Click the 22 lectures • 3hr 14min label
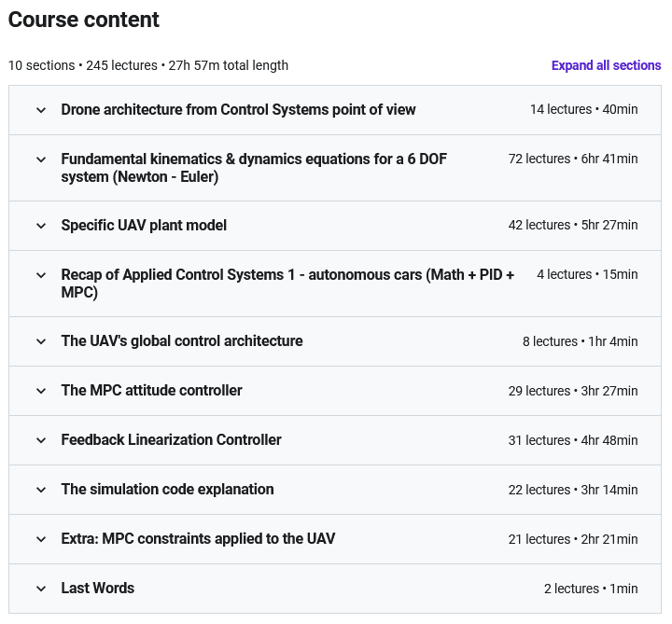Viewport: 672px width, 624px height. [x=573, y=490]
